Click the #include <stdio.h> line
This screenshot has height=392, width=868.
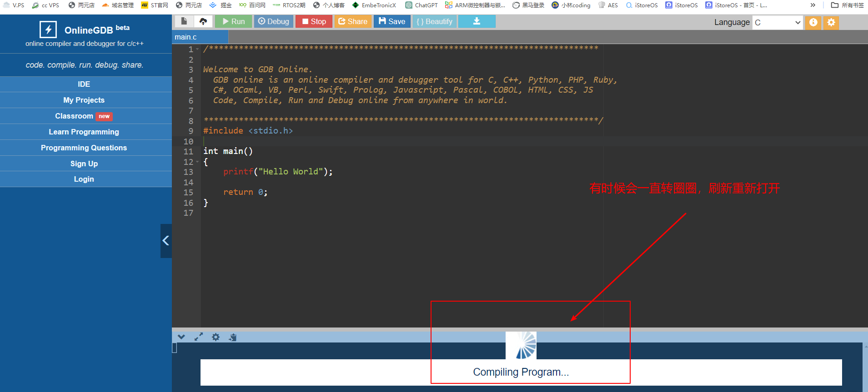pos(248,131)
